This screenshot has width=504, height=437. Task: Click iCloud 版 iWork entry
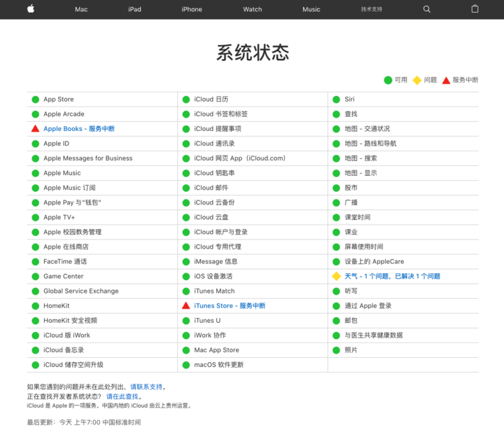pyautogui.click(x=67, y=335)
